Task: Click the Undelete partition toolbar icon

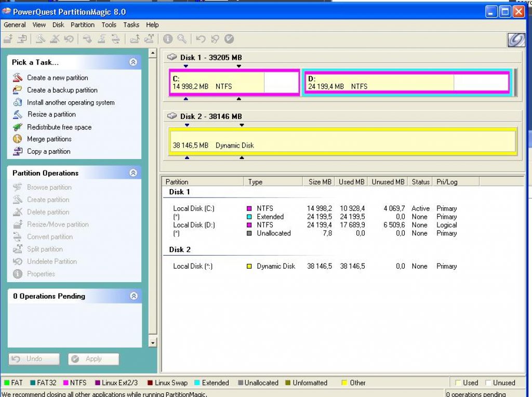Action: click(69, 39)
